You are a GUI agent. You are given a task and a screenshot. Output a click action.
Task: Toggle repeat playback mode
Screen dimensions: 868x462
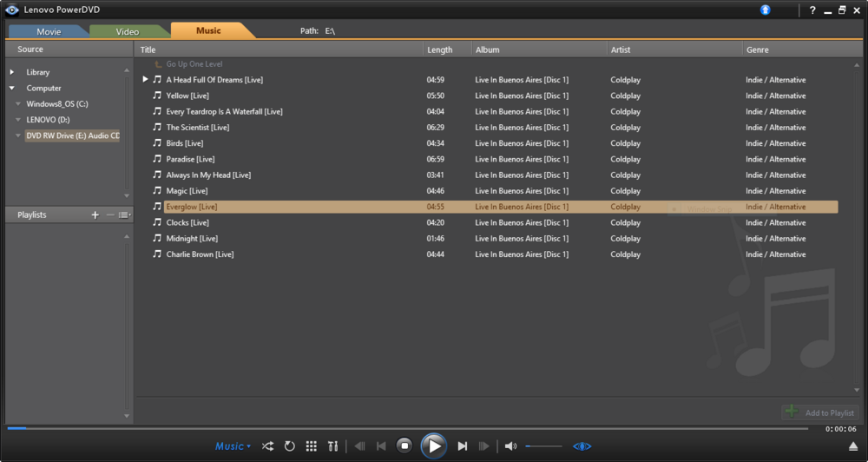click(290, 446)
